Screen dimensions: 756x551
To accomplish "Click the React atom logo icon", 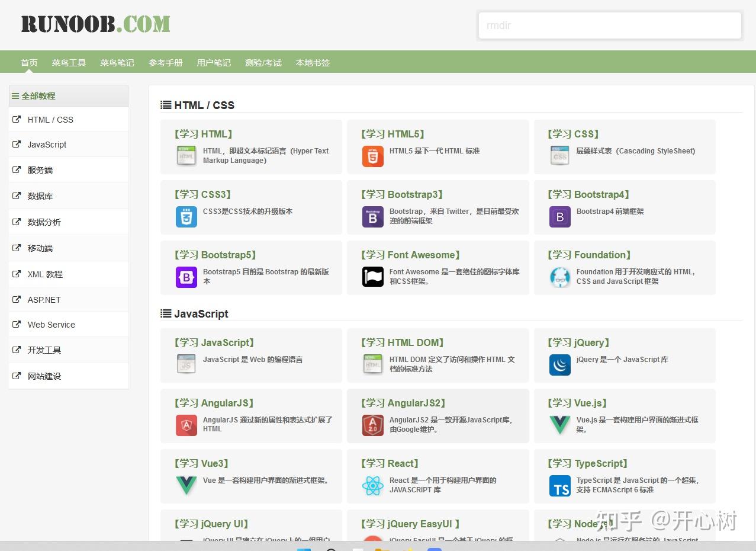I will 373,485.
